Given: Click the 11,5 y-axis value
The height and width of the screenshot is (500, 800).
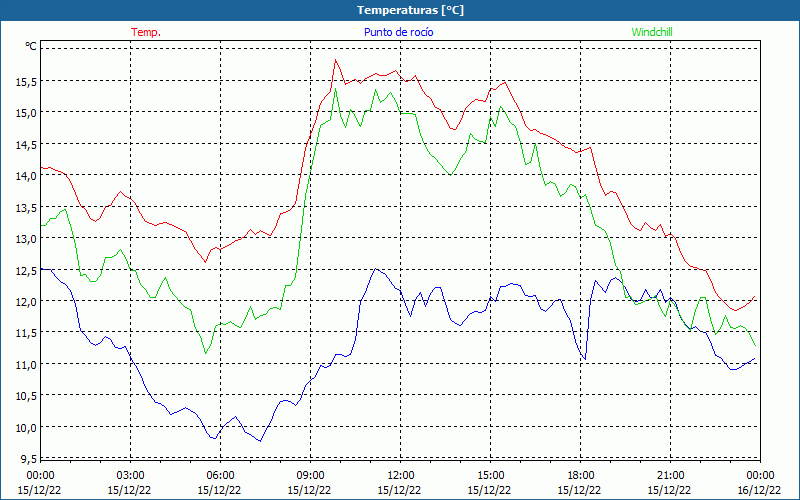Looking at the screenshot, I should point(26,333).
